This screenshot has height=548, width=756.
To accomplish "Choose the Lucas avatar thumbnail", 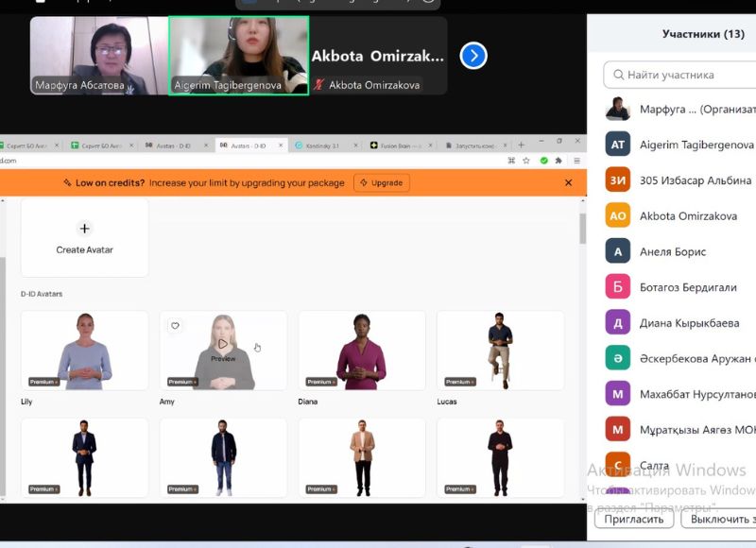I will pos(500,350).
